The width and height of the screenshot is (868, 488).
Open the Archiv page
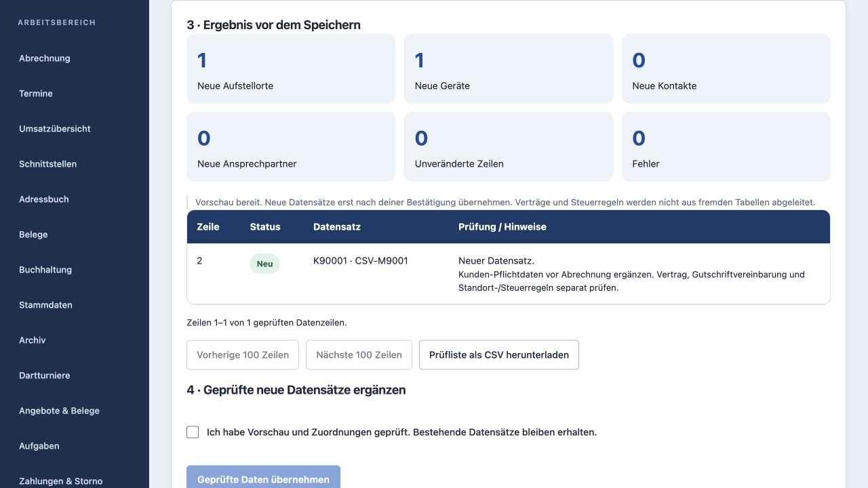32,340
